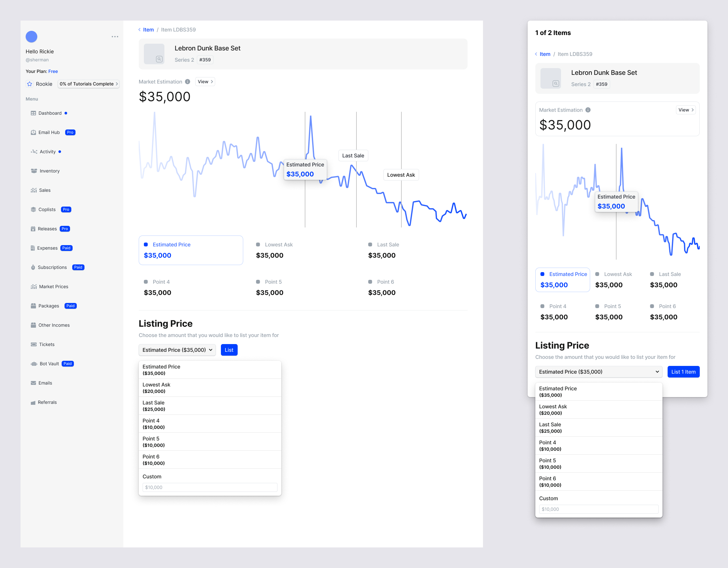Click the Item breadcrumb link in main panel
Screen dimensions: 728x568
pos(148,30)
